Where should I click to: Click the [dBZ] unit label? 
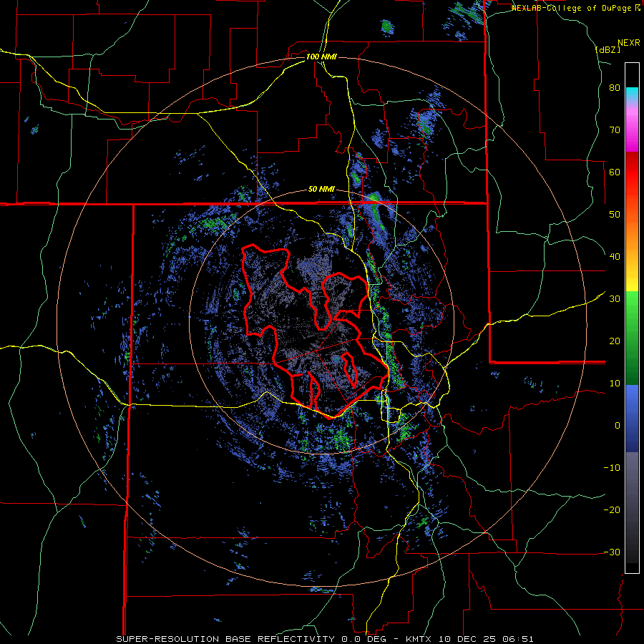(x=608, y=49)
